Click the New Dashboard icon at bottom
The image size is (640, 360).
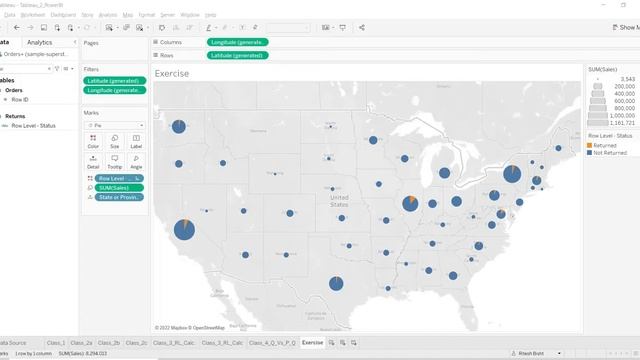click(x=343, y=343)
